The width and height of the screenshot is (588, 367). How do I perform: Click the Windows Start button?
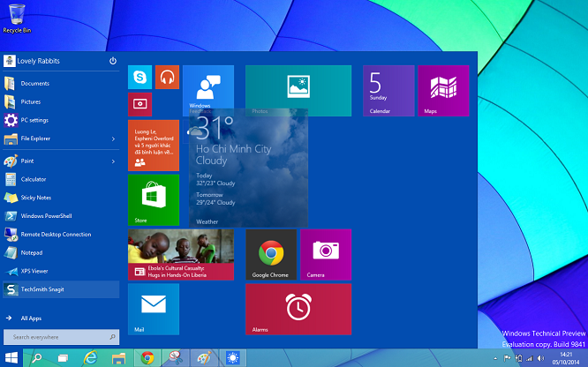11,357
